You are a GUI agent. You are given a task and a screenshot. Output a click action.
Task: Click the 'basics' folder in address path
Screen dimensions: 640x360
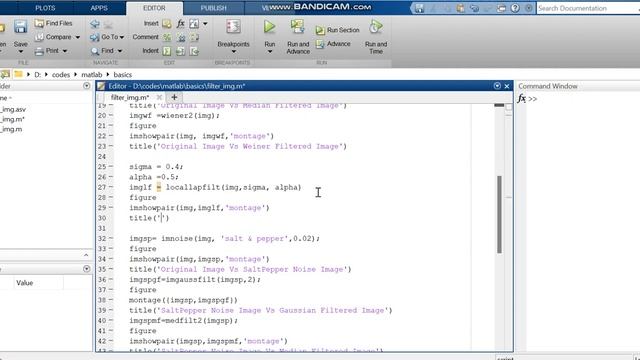pos(122,75)
